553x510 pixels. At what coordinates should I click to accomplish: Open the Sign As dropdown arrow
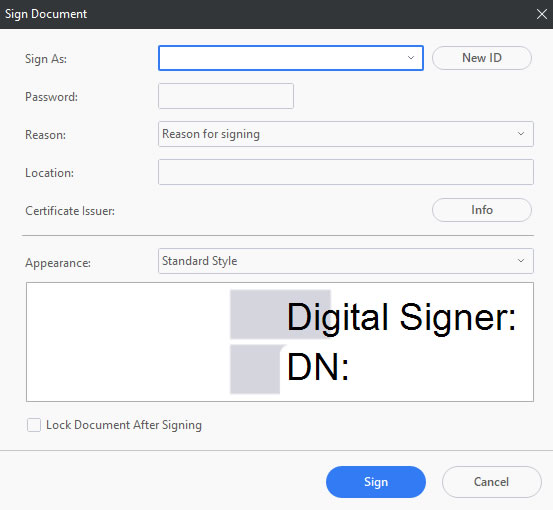click(411, 58)
